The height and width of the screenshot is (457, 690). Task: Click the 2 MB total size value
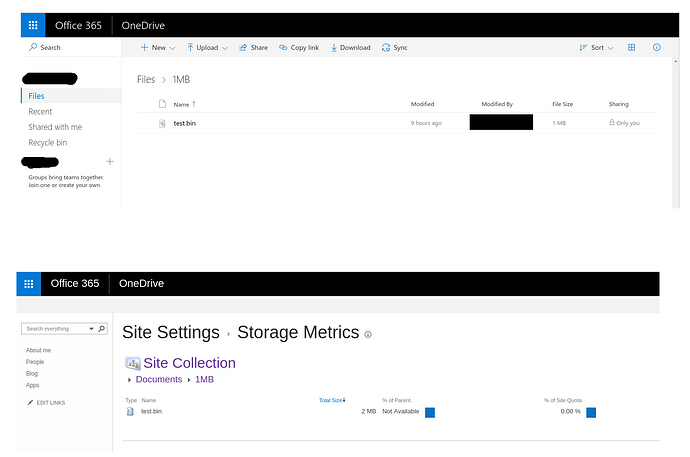click(369, 411)
